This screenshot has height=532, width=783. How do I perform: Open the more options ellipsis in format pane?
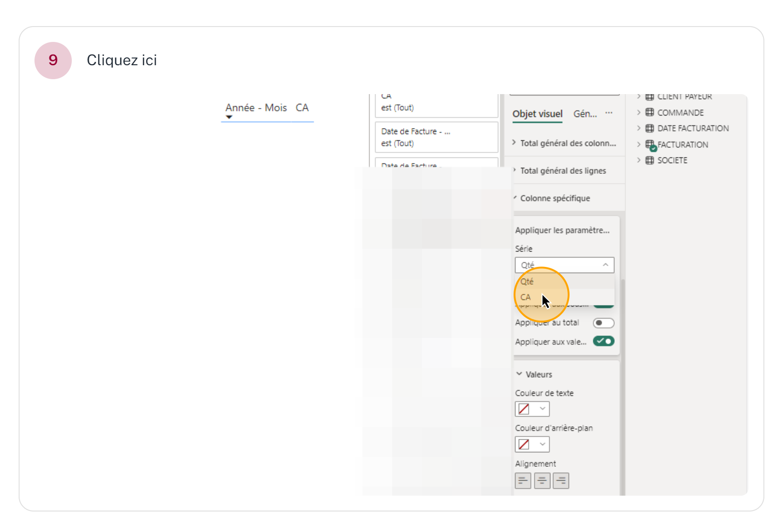click(609, 113)
